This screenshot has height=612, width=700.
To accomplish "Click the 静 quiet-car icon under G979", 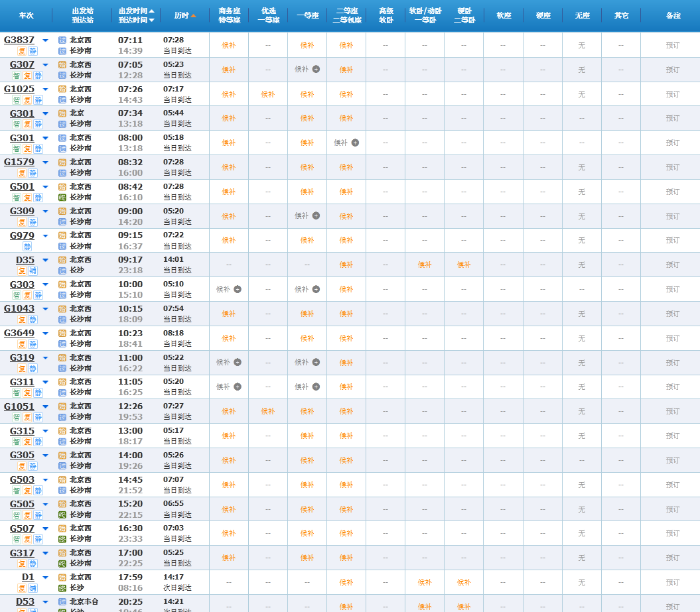I will pyautogui.click(x=27, y=246).
